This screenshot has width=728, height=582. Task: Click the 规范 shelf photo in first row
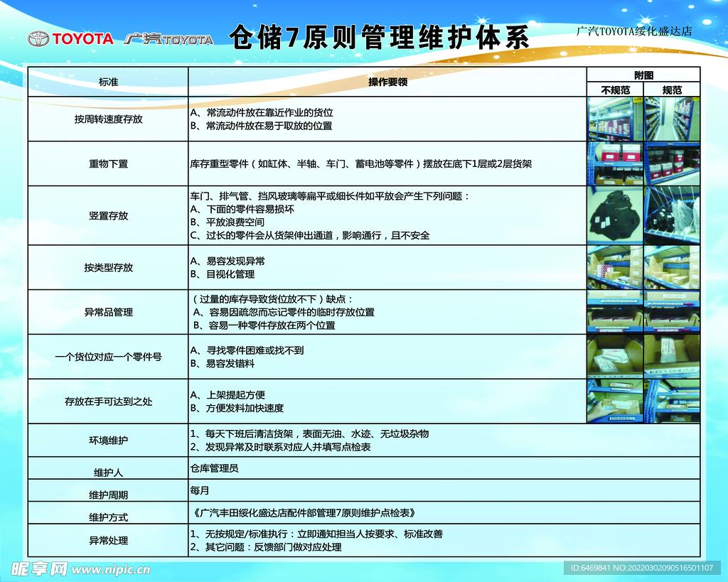672,119
